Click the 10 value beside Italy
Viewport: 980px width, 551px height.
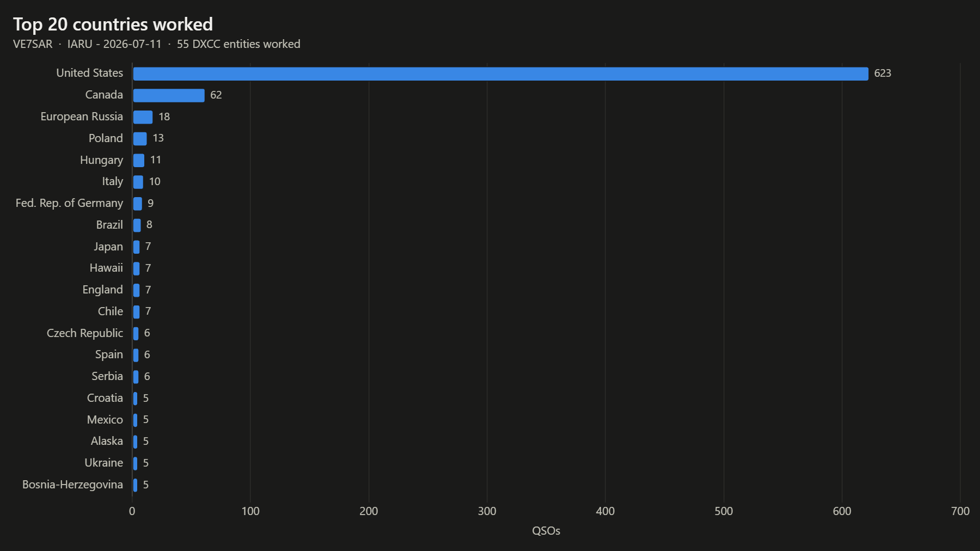click(x=155, y=181)
